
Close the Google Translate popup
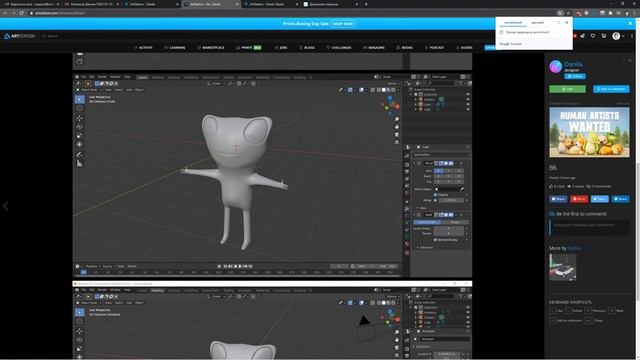coord(567,22)
